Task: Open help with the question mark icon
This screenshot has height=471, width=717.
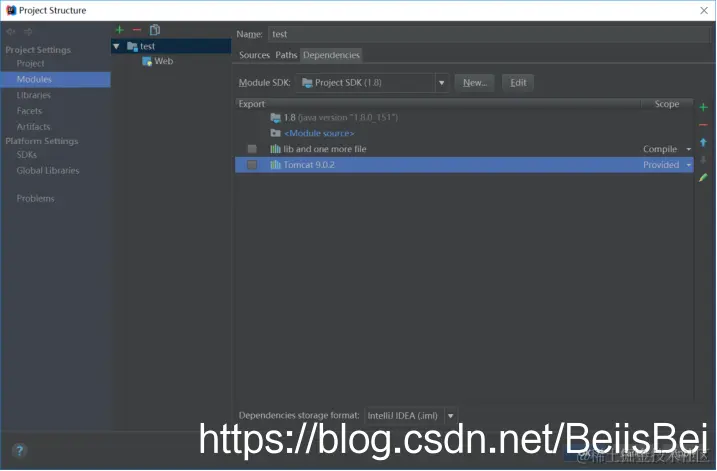Action: (19, 451)
